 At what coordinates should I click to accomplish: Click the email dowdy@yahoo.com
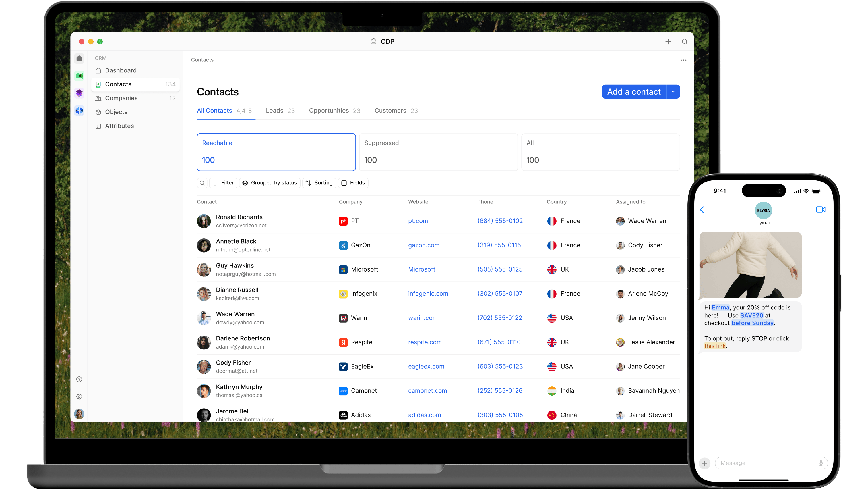point(240,322)
